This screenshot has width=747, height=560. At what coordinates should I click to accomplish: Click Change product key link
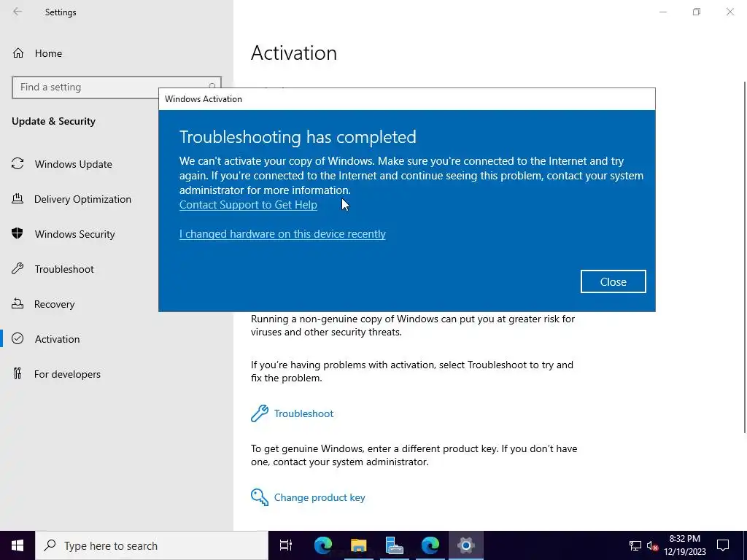320,497
